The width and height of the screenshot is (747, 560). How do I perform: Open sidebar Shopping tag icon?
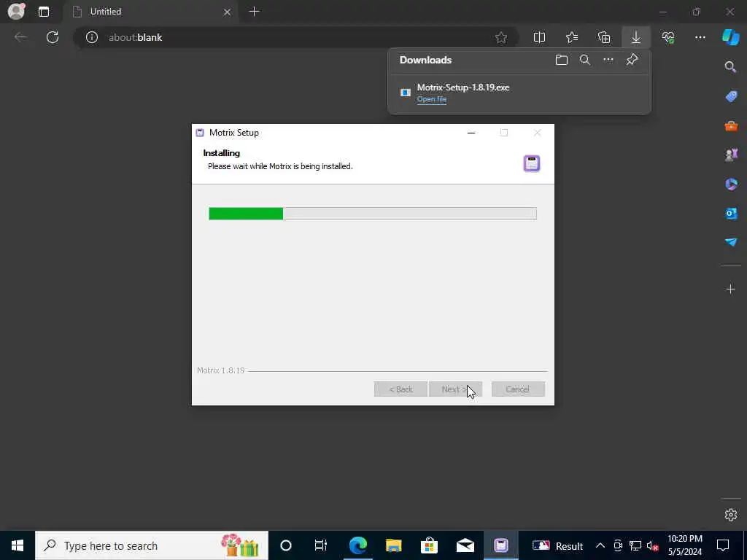730,97
